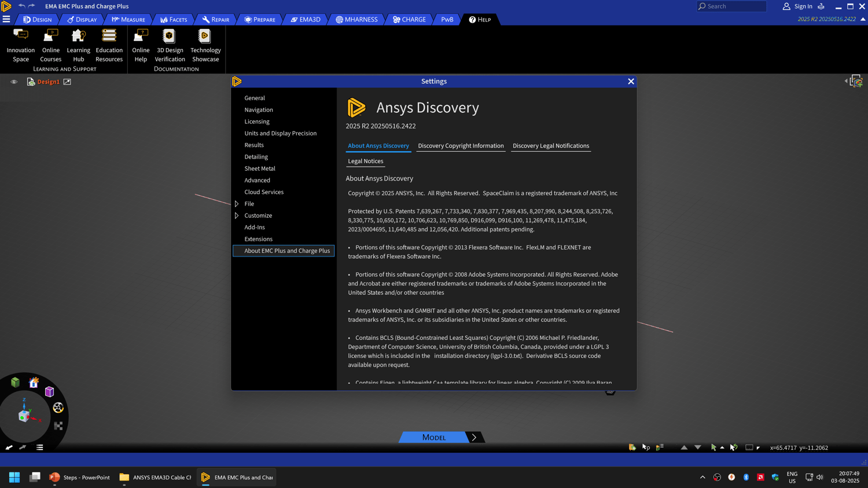This screenshot has width=868, height=488.
Task: Click the external link icon beside Design1
Action: (x=67, y=82)
